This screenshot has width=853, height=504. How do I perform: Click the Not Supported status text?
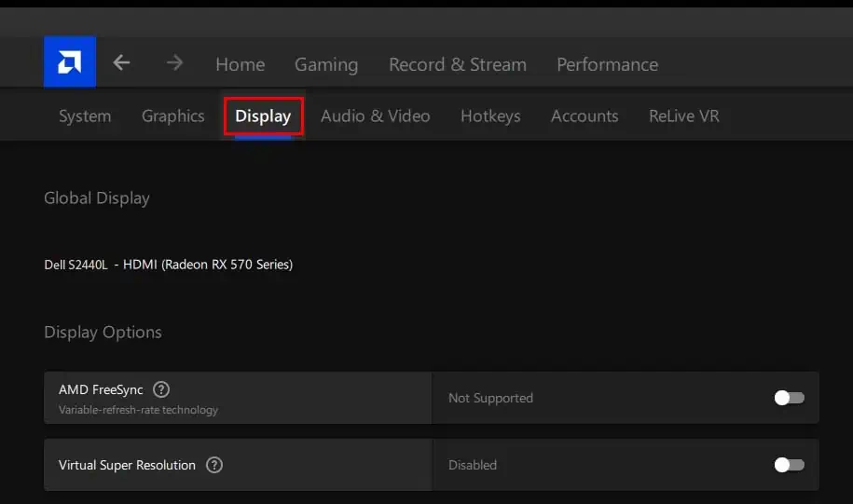click(x=490, y=398)
